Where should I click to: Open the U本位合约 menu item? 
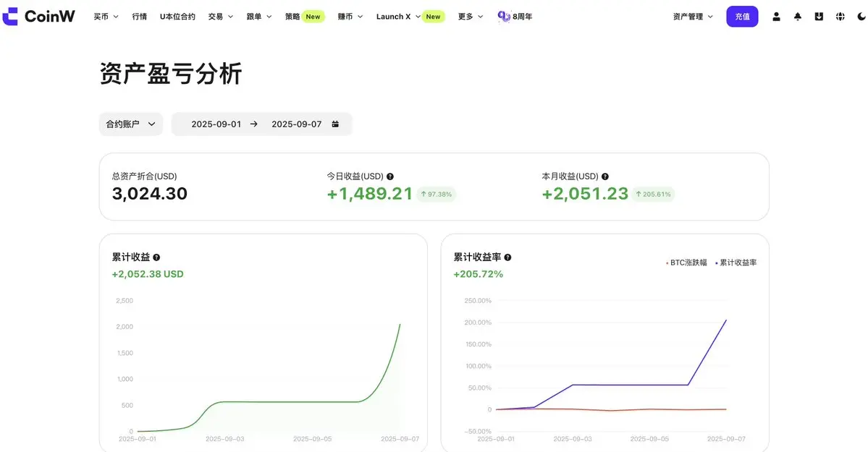(x=177, y=17)
